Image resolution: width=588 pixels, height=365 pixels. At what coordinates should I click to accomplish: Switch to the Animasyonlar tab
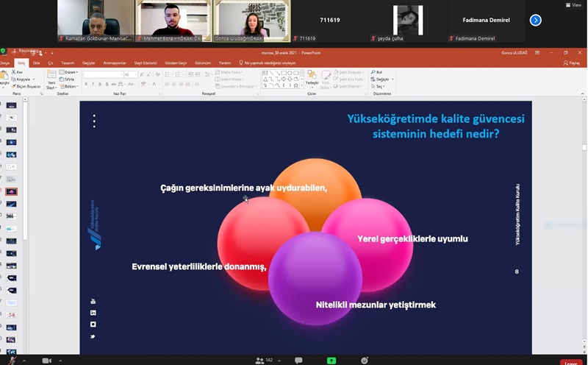point(115,63)
